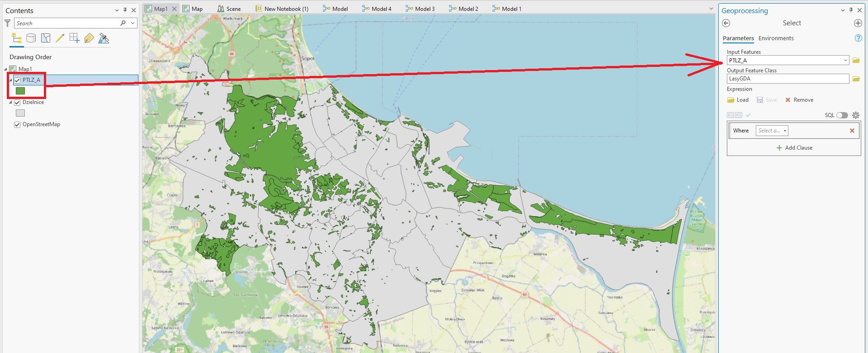Choose List By Labeling tag icon

point(89,38)
